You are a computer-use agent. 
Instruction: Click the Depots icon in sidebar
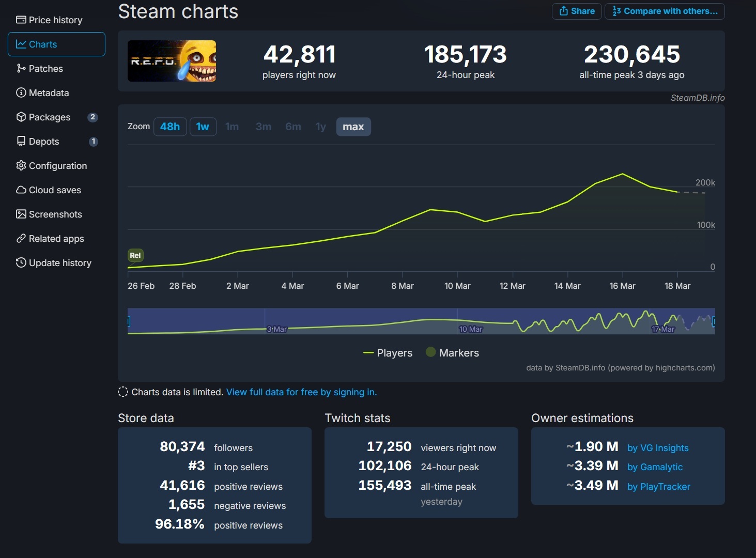tap(21, 142)
